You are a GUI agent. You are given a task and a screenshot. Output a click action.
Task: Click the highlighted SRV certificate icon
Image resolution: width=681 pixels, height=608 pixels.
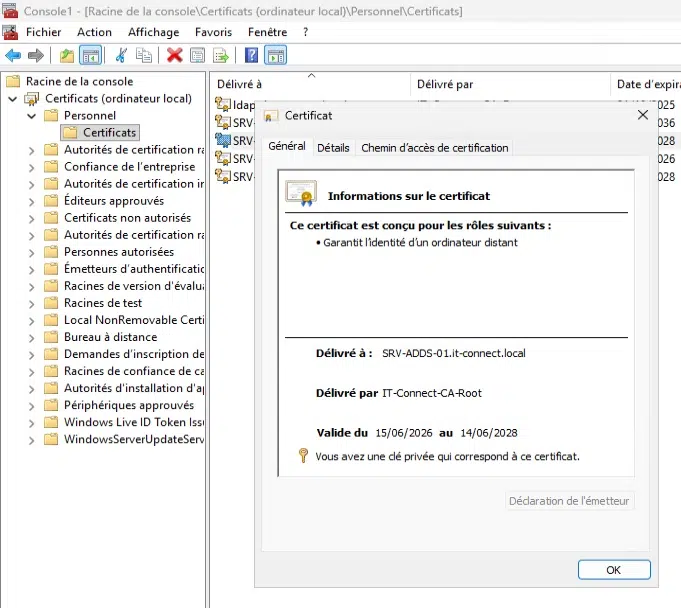click(223, 140)
